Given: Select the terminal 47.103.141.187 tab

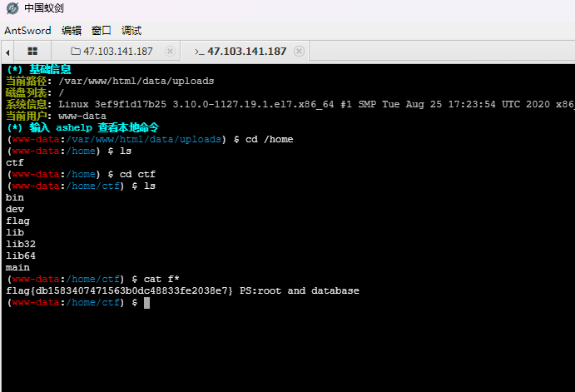Looking at the screenshot, I should click(245, 51).
